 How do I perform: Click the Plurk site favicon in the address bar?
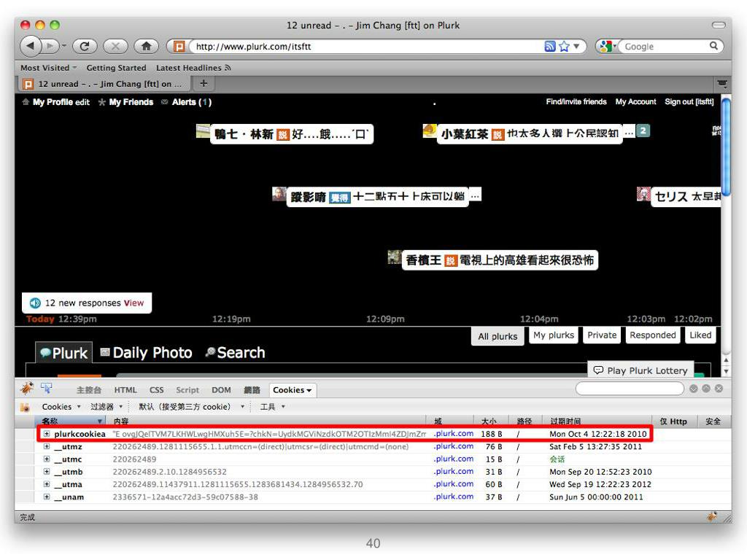[179, 46]
